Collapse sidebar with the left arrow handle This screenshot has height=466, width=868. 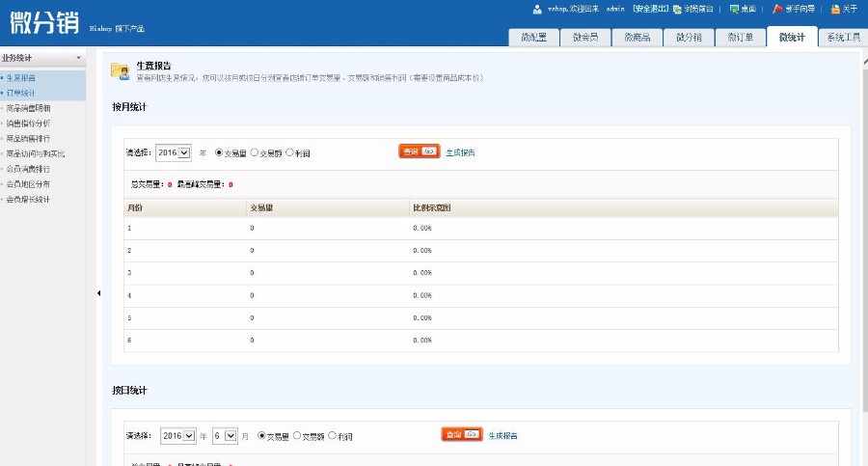(98, 293)
